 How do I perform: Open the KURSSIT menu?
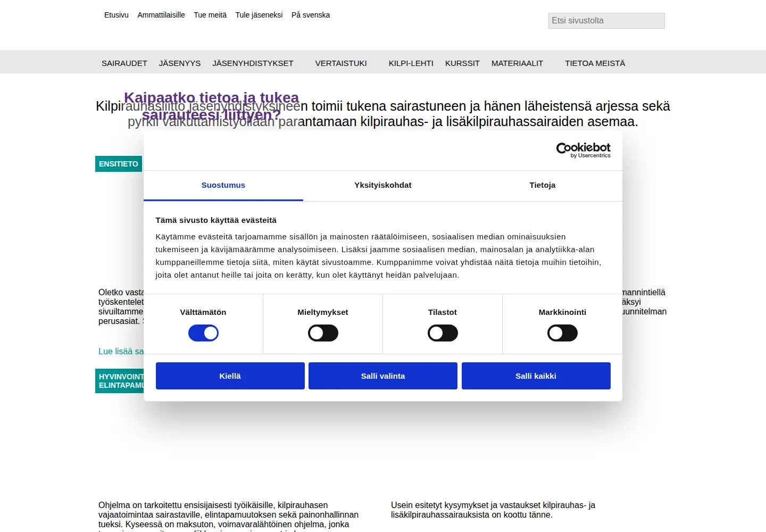462,63
